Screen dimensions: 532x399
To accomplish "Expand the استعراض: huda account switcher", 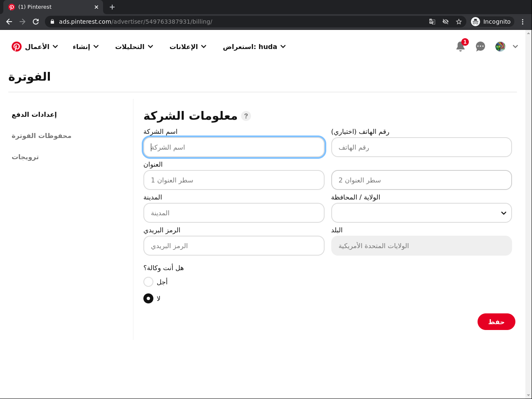I will pos(254,47).
